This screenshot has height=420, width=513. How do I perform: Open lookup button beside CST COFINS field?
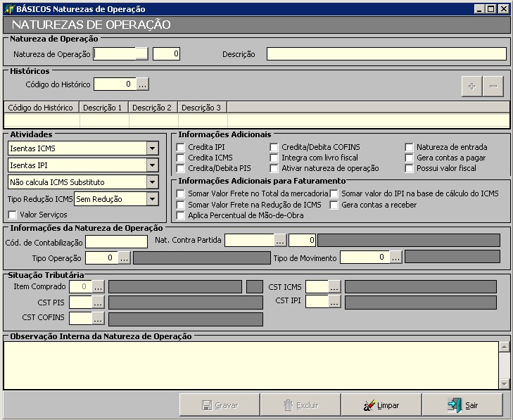click(x=98, y=318)
